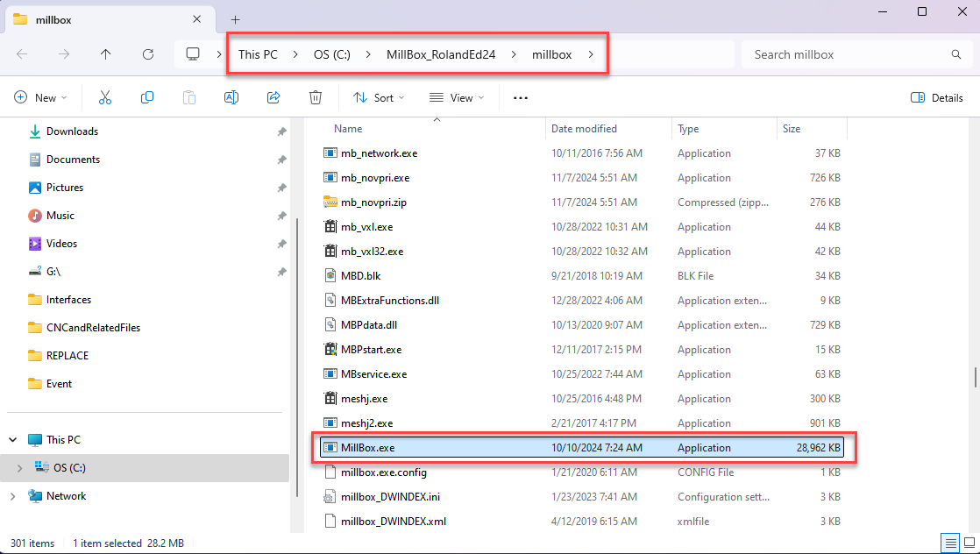Open the Interfaces folder in sidebar
The width and height of the screenshot is (980, 554).
(x=68, y=300)
